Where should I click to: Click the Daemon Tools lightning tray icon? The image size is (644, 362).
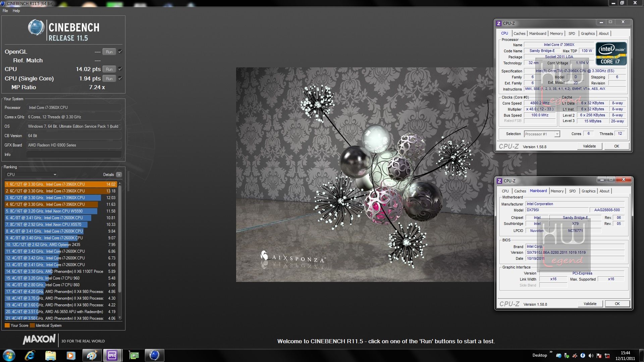pyautogui.click(x=583, y=356)
